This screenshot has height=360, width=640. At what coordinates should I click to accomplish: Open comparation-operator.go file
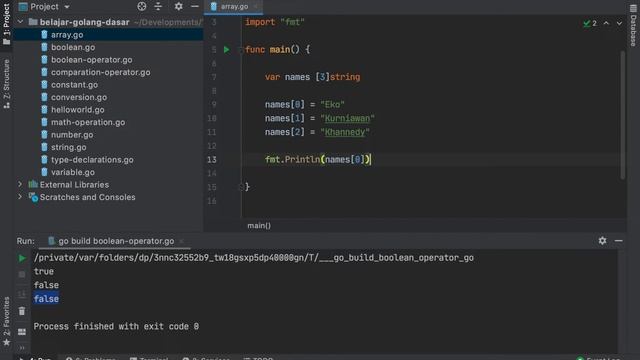click(x=100, y=72)
